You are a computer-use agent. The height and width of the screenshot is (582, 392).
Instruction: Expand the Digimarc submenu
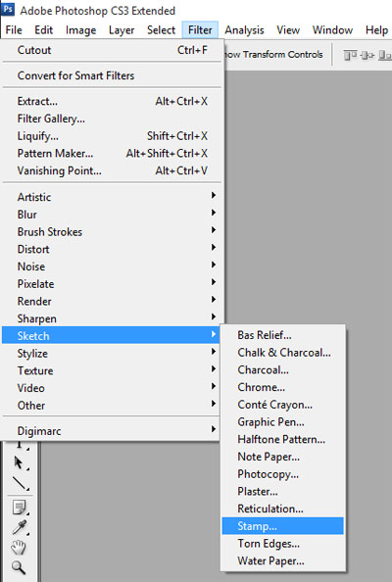coord(113,430)
